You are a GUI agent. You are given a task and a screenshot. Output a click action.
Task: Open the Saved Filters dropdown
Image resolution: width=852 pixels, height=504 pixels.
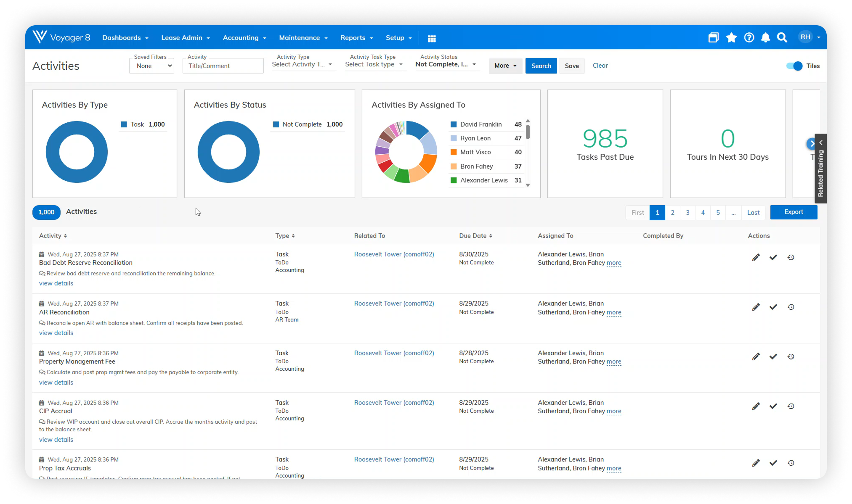(151, 66)
